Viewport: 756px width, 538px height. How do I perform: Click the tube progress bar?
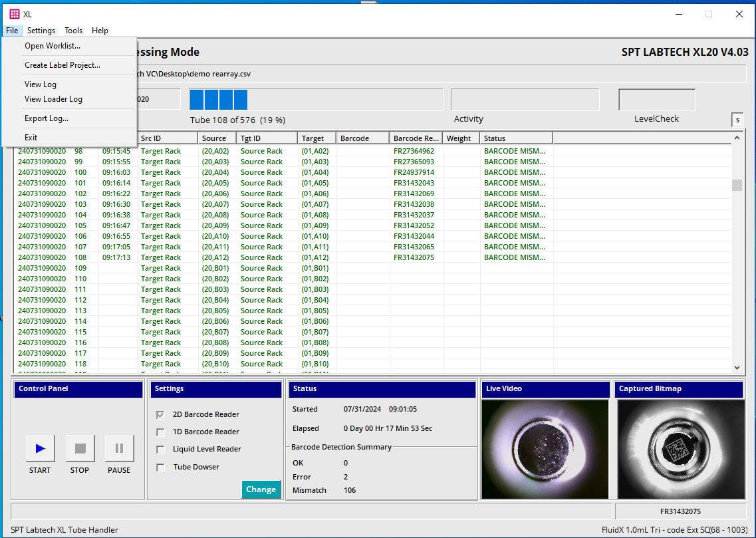click(x=316, y=100)
